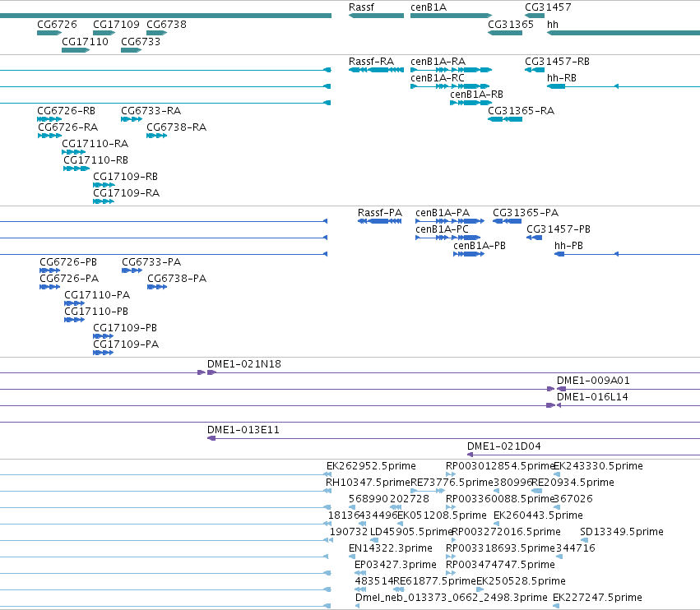Click the CG17109-RA transcript

pos(104,201)
